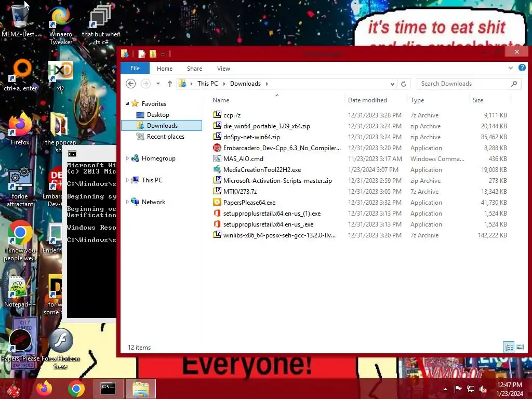This screenshot has height=399, width=532.
Task: Open the Papers, Please desktop shortcut
Action: pos(20,346)
